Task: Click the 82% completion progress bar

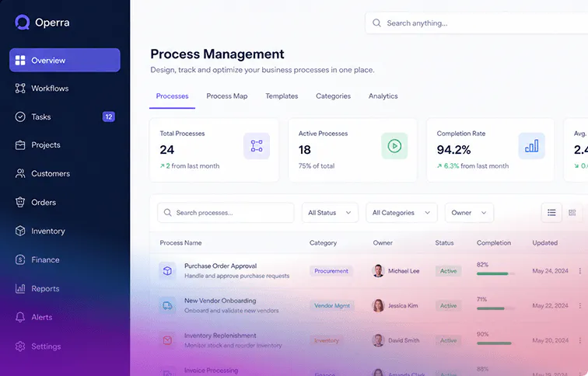Action: (495, 273)
